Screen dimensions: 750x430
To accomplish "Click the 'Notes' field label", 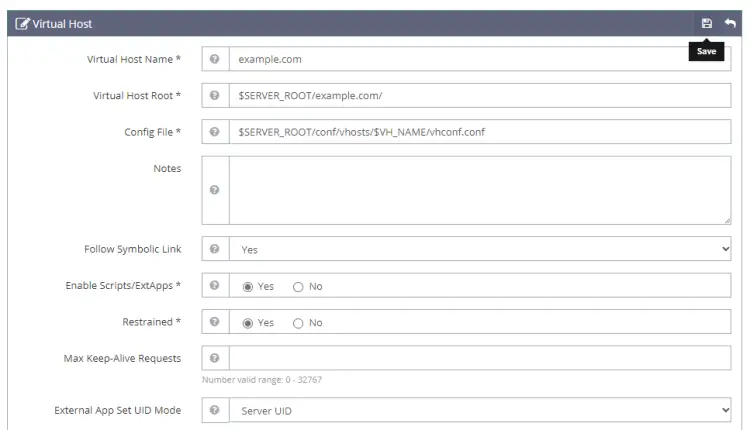I will coord(167,168).
